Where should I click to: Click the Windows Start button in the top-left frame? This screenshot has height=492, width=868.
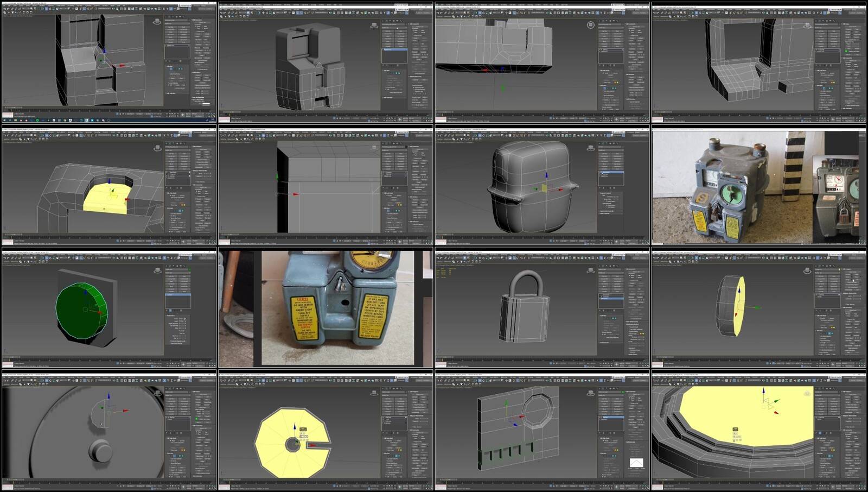4,120
